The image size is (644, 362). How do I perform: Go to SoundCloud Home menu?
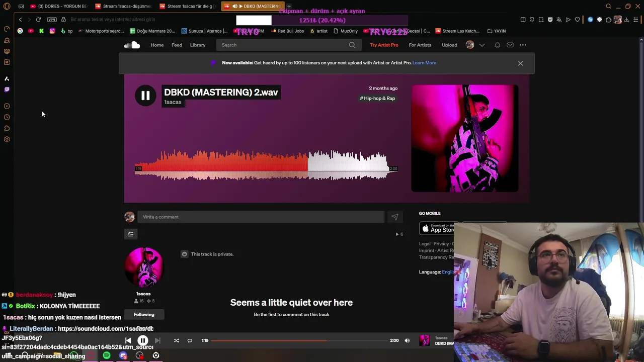coord(157,45)
